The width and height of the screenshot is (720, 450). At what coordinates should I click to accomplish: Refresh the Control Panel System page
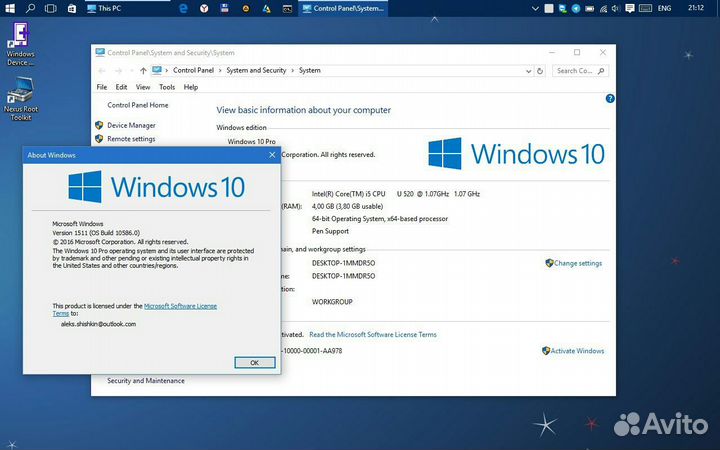pos(540,71)
